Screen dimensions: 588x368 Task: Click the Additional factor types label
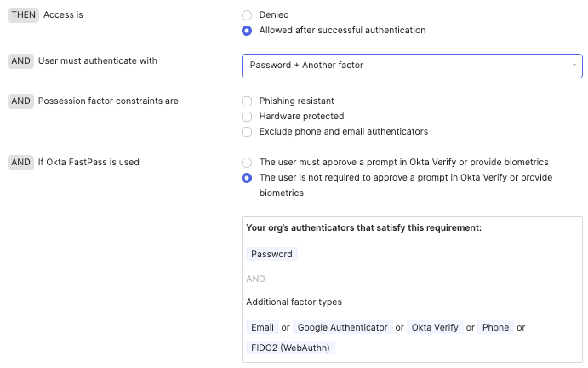(294, 302)
